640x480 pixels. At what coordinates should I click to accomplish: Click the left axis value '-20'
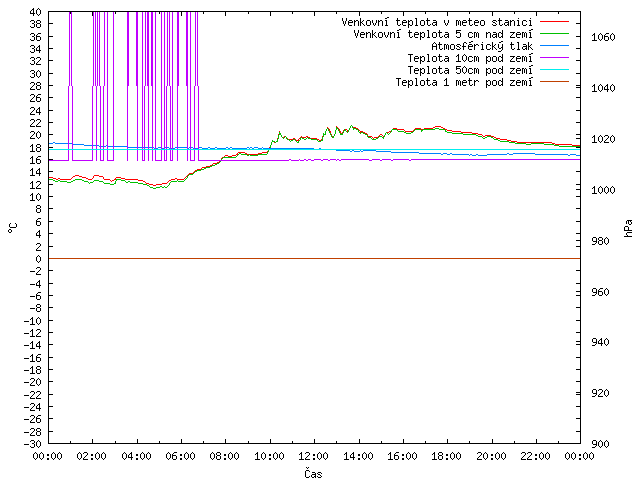33,382
